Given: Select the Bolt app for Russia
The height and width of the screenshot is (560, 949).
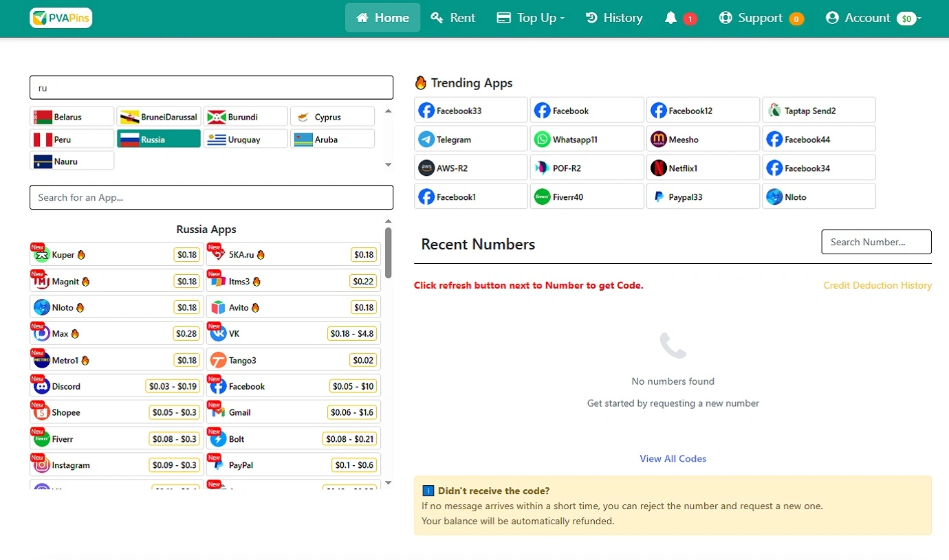Looking at the screenshot, I should click(x=294, y=438).
